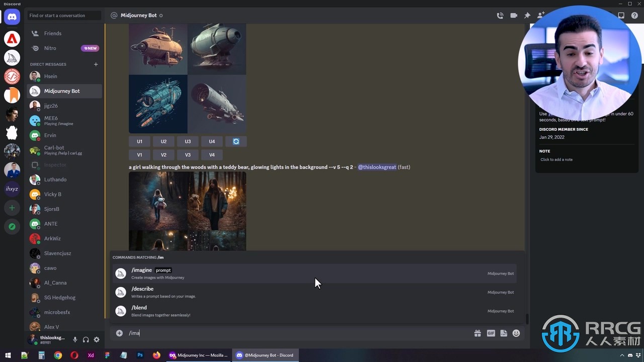The image size is (644, 362).
Task: Open the GIF picker
Action: 491,333
